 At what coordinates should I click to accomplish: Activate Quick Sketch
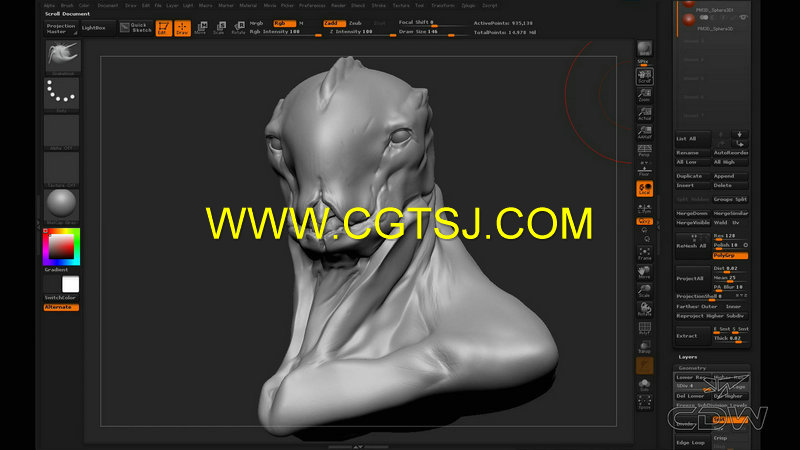tap(136, 28)
